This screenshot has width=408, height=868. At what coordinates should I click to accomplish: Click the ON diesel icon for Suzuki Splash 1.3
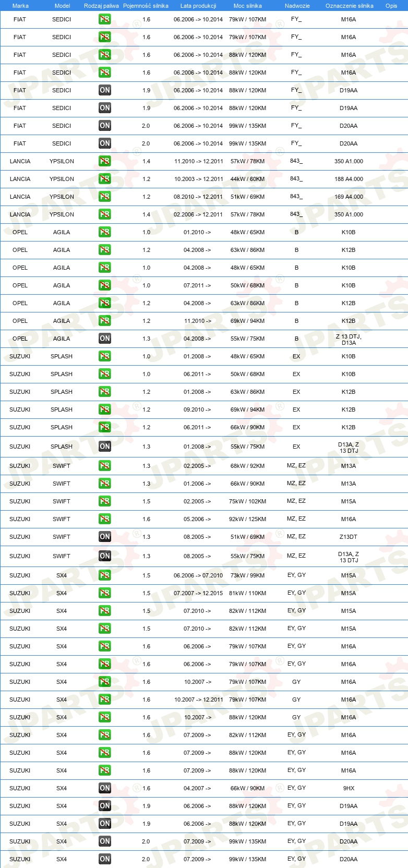pos(105,447)
